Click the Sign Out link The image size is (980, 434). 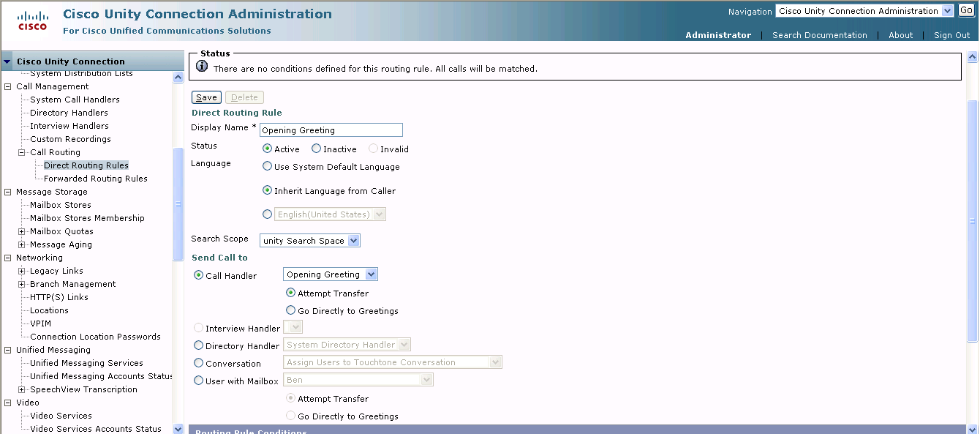point(952,35)
